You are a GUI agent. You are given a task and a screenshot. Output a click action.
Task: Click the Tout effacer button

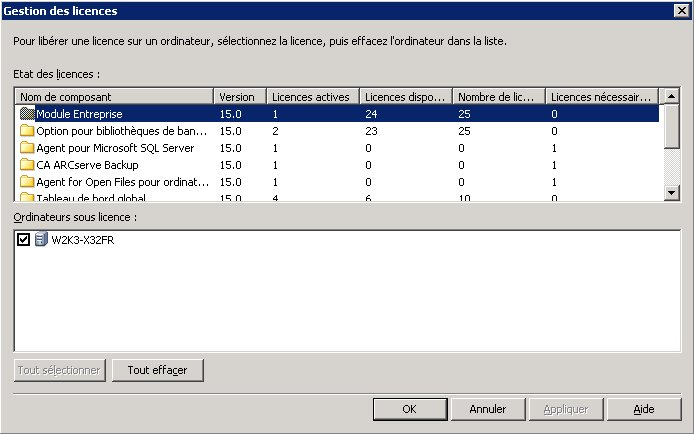click(158, 370)
